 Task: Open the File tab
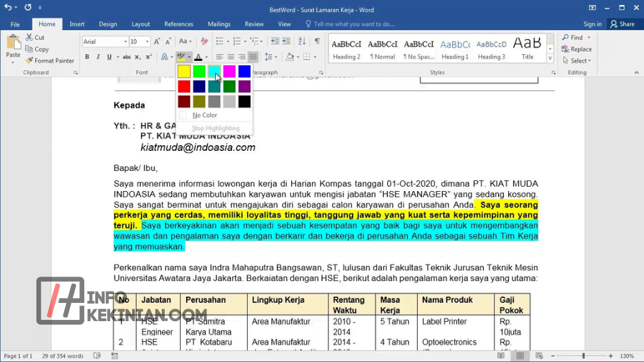[x=15, y=25]
